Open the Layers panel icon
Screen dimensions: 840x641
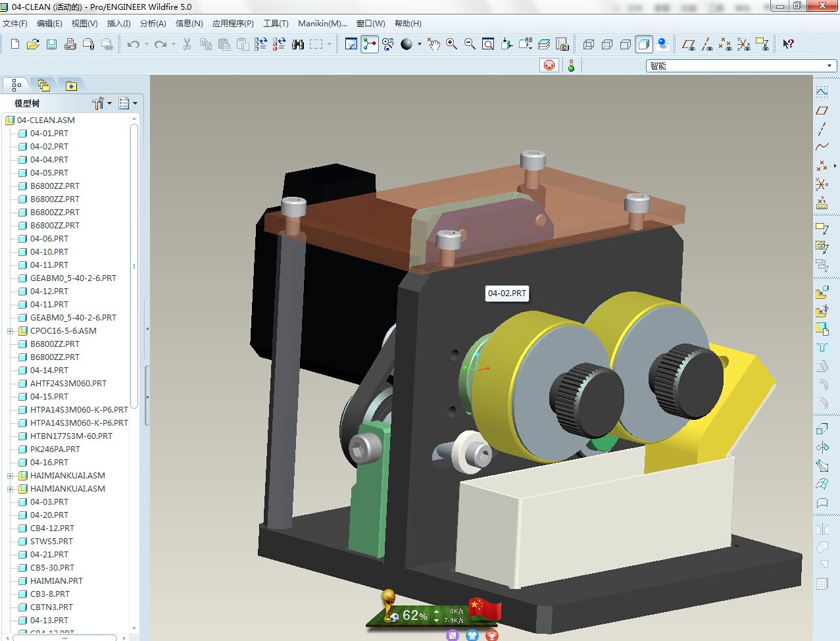(x=545, y=45)
